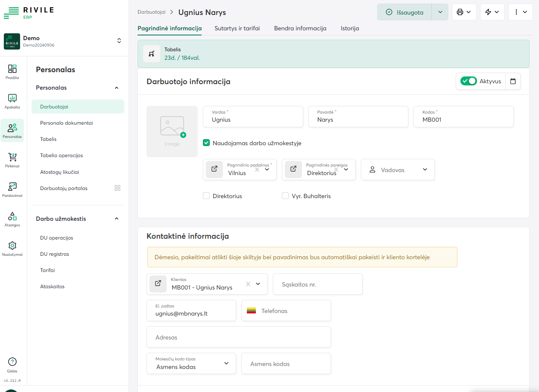Collapse the Darbo užmokestis section
539x392 pixels.
(x=117, y=219)
